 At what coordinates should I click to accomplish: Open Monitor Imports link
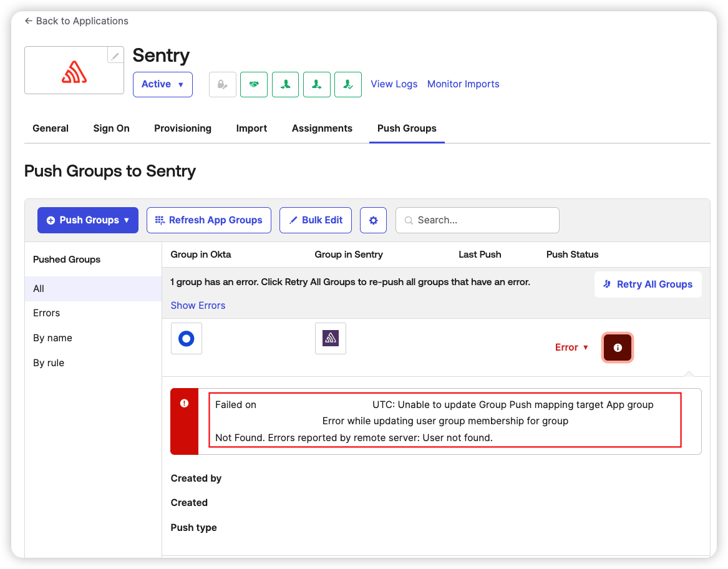tap(463, 84)
